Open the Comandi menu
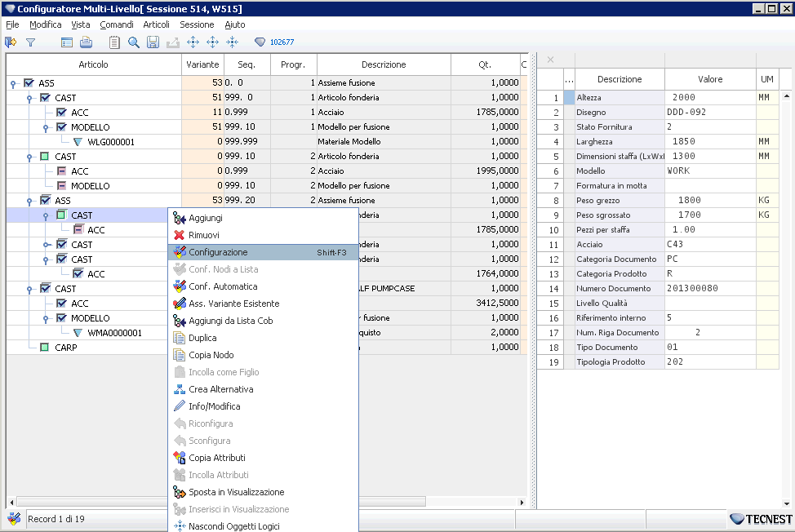The width and height of the screenshot is (795, 532). pos(117,24)
